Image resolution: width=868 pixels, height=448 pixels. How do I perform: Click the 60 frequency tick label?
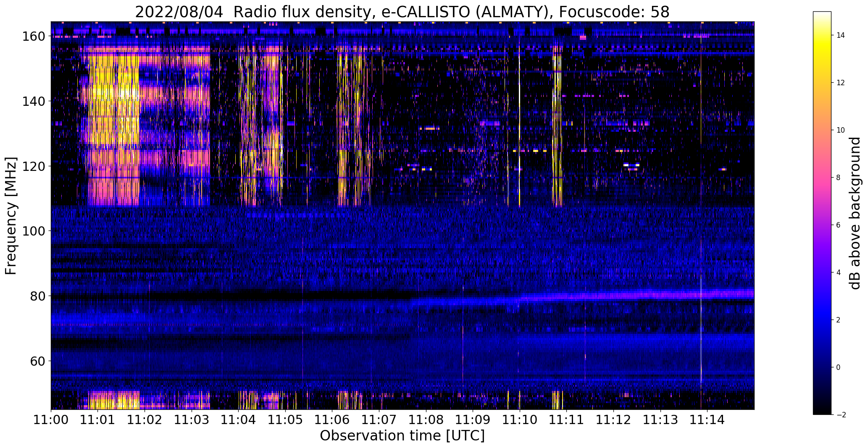click(x=38, y=361)
